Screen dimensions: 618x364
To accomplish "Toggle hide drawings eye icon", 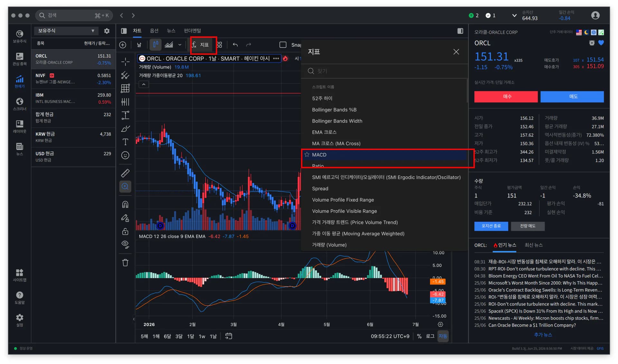I will (125, 245).
